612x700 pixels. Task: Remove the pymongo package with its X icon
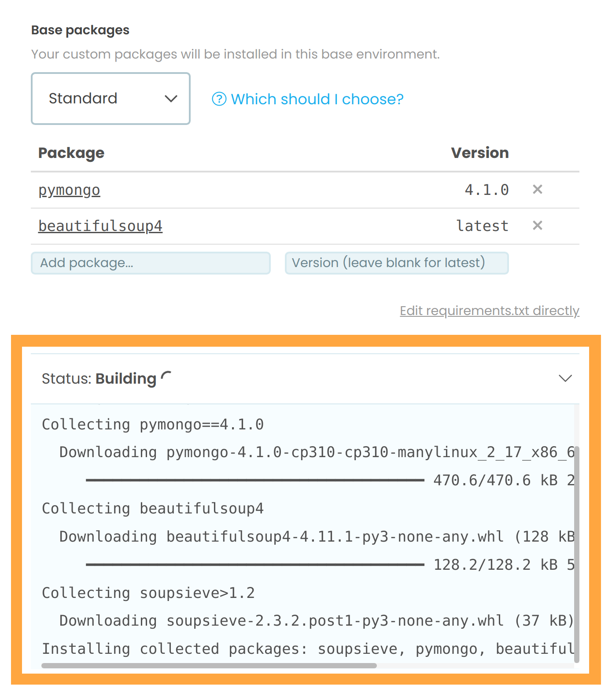[x=537, y=190]
